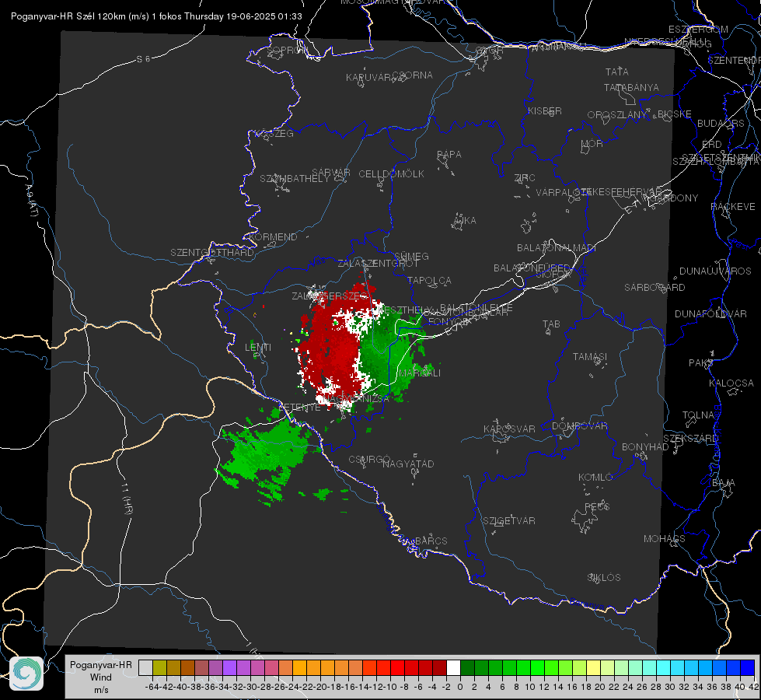761x700 pixels.
Task: Click the TAPOLCA city label
Action: click(430, 280)
